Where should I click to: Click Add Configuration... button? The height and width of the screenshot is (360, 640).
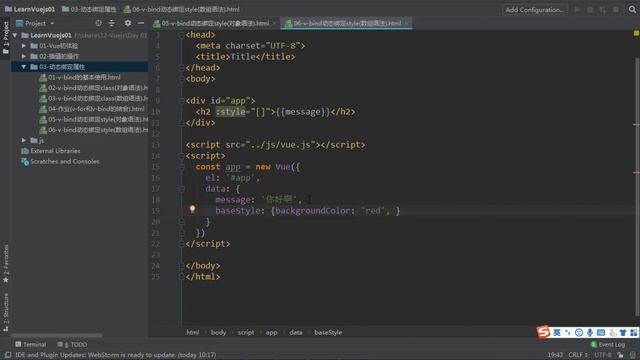click(535, 9)
